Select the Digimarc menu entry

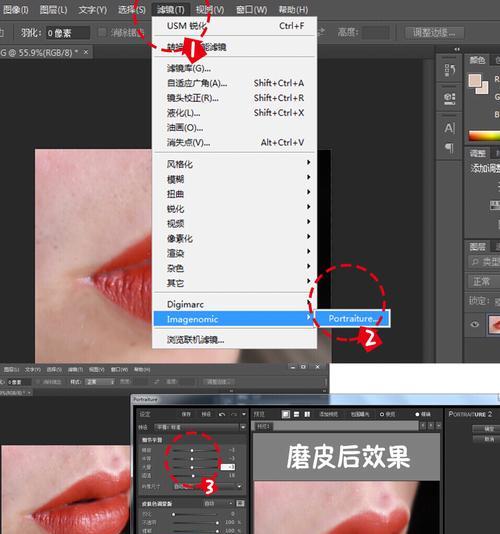(235, 304)
